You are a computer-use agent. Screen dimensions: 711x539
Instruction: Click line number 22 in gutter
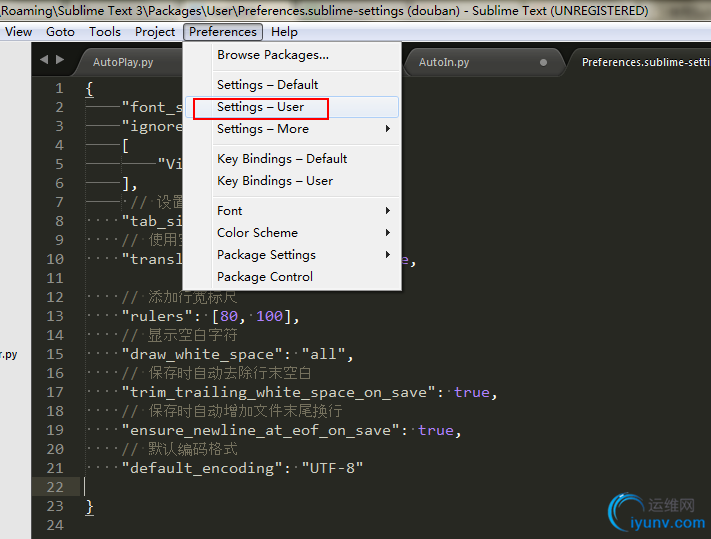click(x=55, y=487)
